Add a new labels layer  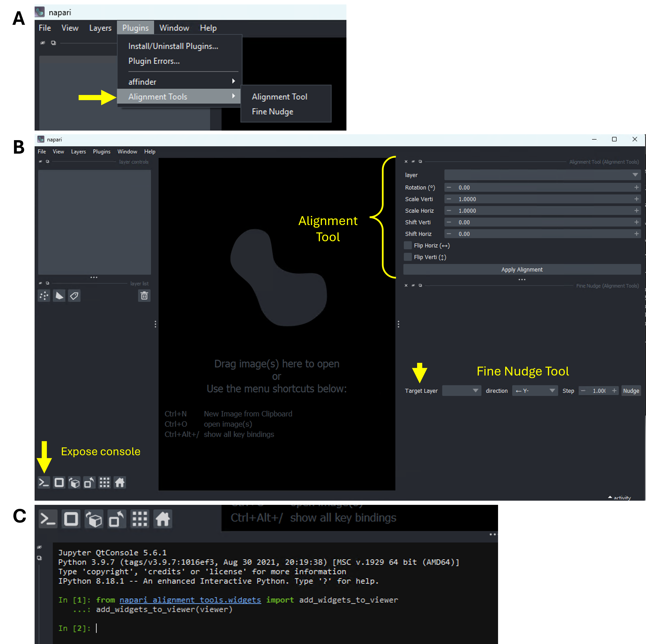(x=74, y=296)
